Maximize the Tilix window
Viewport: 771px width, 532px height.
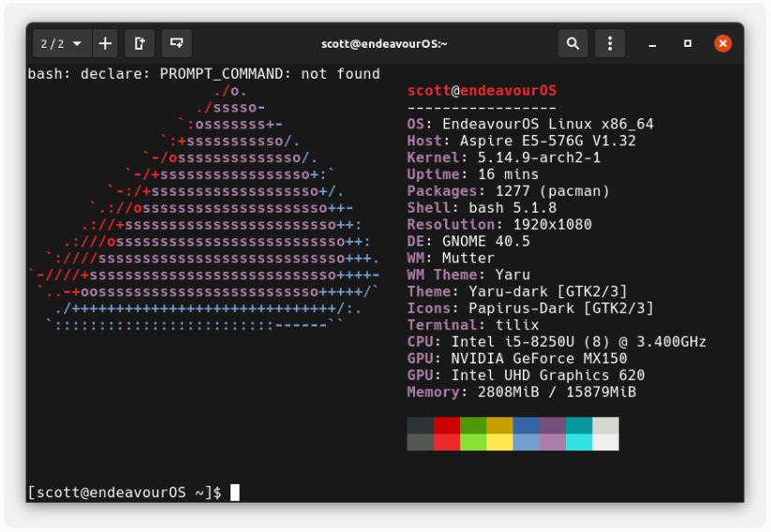[x=688, y=44]
